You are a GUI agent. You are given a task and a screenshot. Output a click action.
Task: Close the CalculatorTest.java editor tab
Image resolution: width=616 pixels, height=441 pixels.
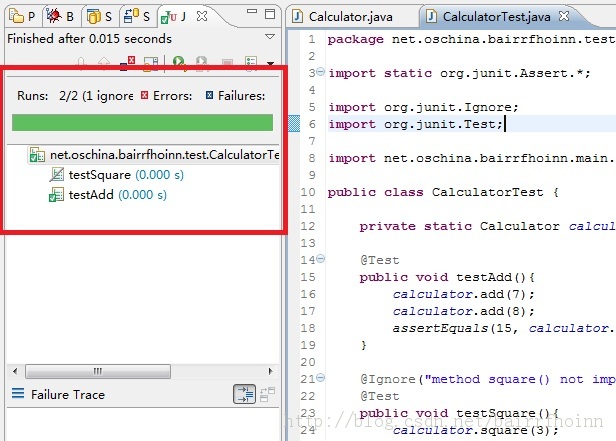(564, 16)
